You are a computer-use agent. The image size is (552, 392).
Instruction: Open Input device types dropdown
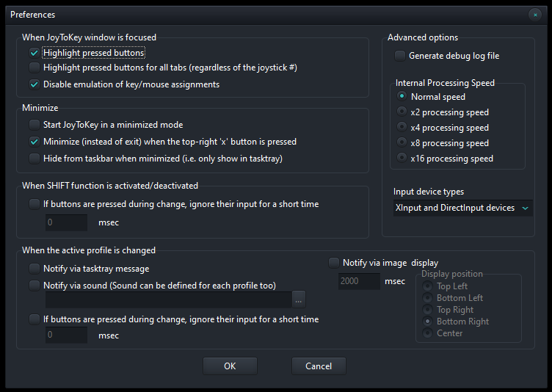click(x=462, y=208)
